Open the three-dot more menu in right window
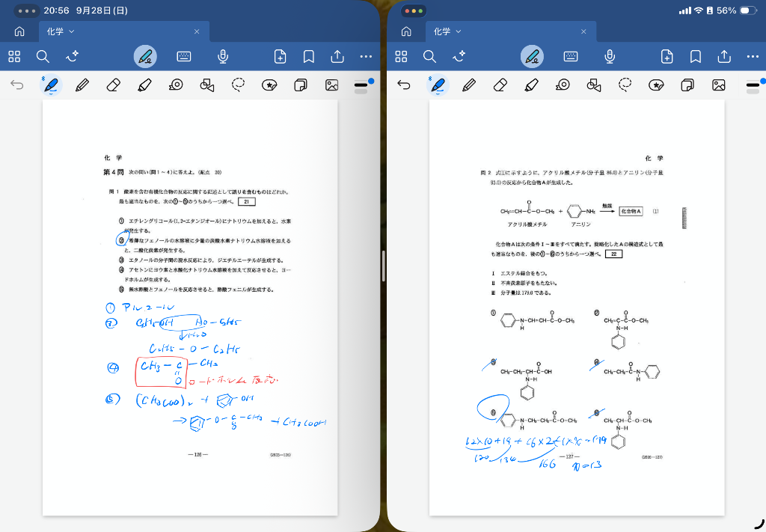 [x=753, y=57]
